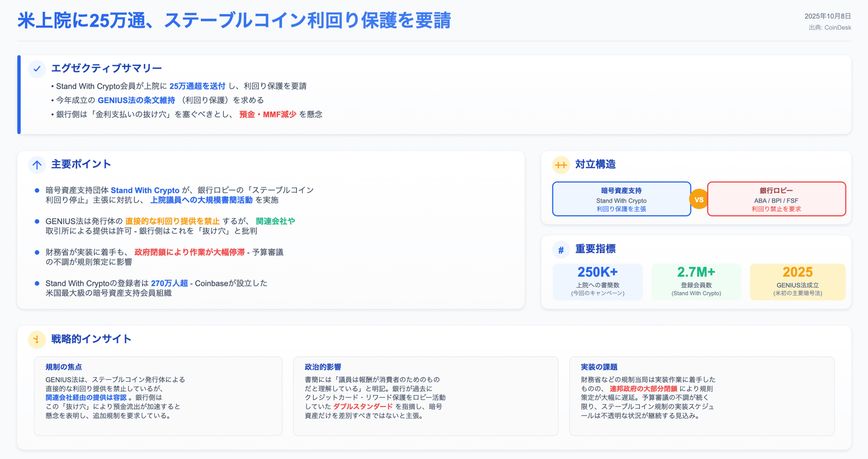
Task: Click the main title heading 米上院に25万通
Action: pos(234,20)
